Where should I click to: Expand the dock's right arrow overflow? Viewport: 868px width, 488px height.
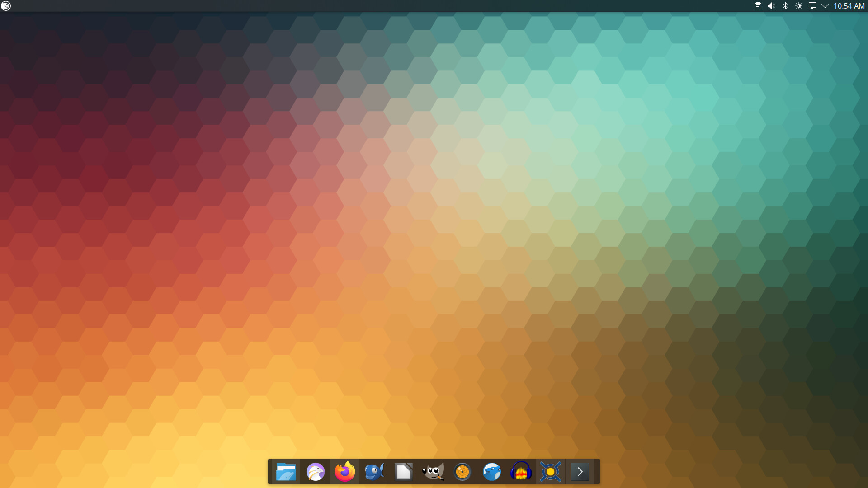(580, 472)
